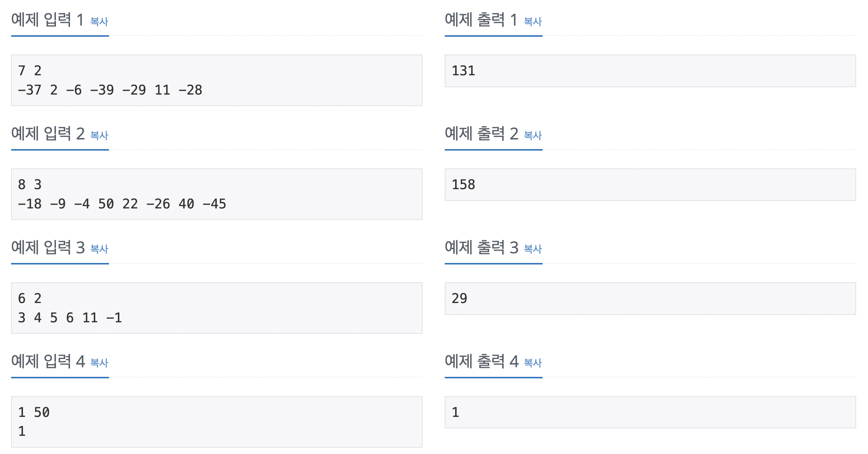The image size is (868, 454).
Task: Copy example output 4 via 복사 link
Action: (533, 363)
